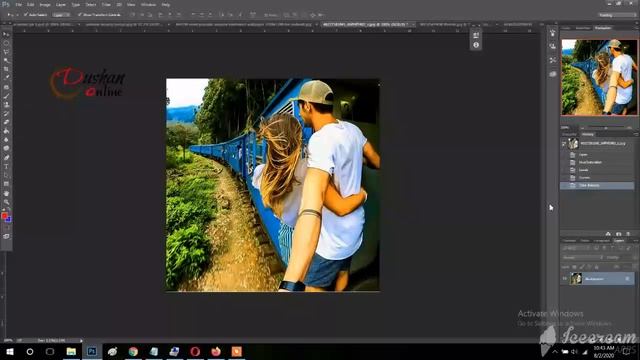Create new snapshot camera icon in History
The width and height of the screenshot is (640, 360).
coord(618,234)
